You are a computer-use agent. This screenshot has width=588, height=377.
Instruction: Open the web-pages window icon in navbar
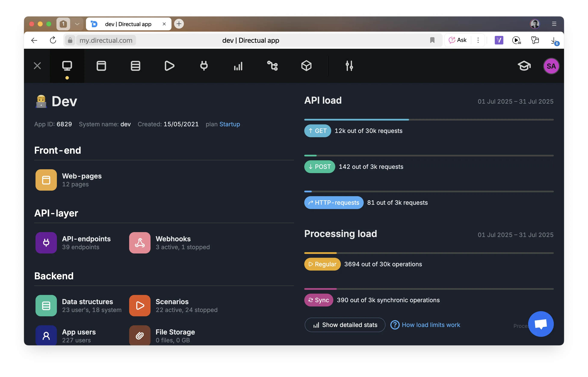tap(101, 66)
